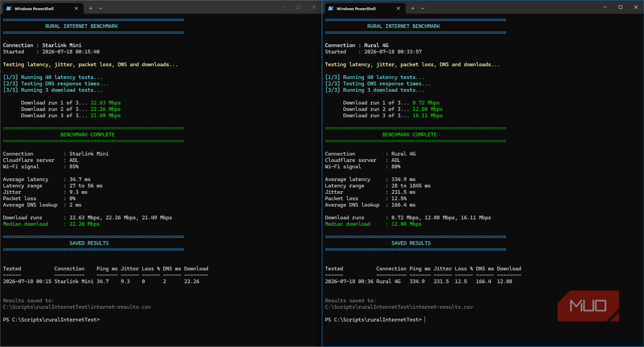Image resolution: width=644 pixels, height=347 pixels.
Task: Click Average latency 334.9 ms value
Action: pyautogui.click(x=404, y=179)
